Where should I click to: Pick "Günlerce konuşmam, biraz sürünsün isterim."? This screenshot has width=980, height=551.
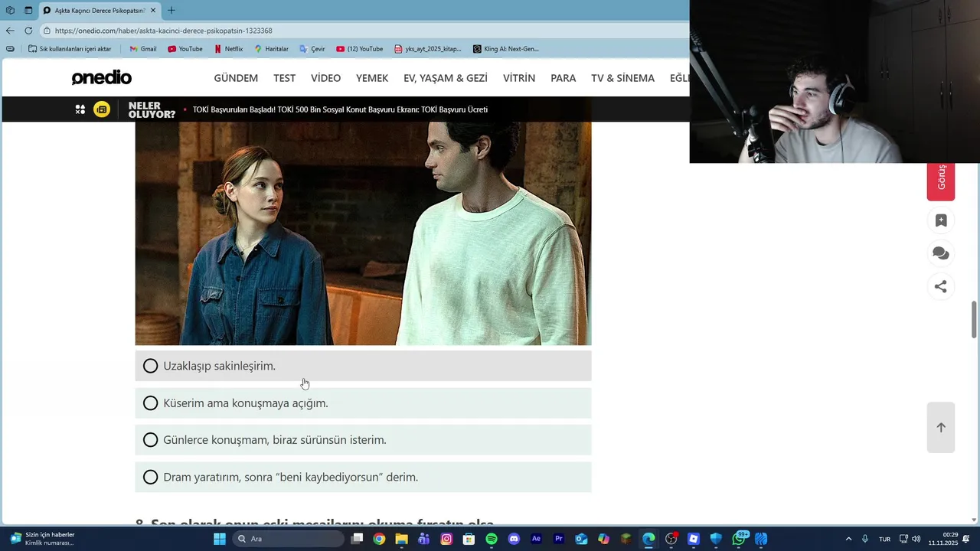point(363,440)
